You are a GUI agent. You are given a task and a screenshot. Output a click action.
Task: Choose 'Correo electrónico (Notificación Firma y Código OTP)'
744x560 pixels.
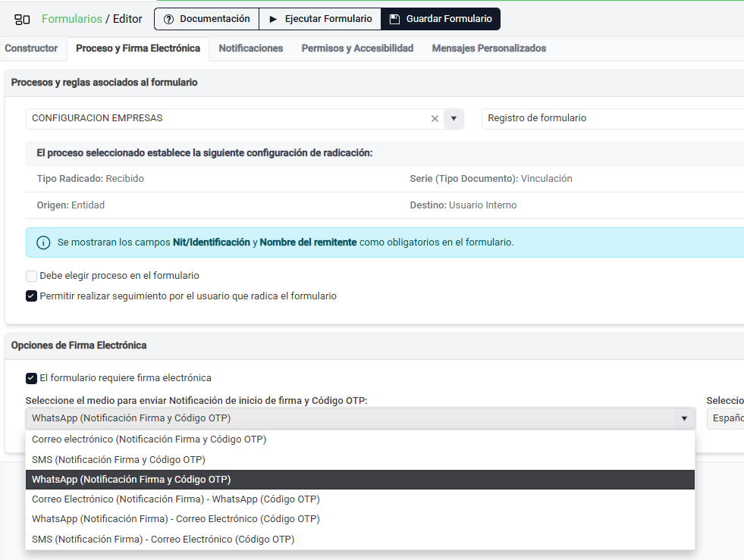pyautogui.click(x=149, y=440)
